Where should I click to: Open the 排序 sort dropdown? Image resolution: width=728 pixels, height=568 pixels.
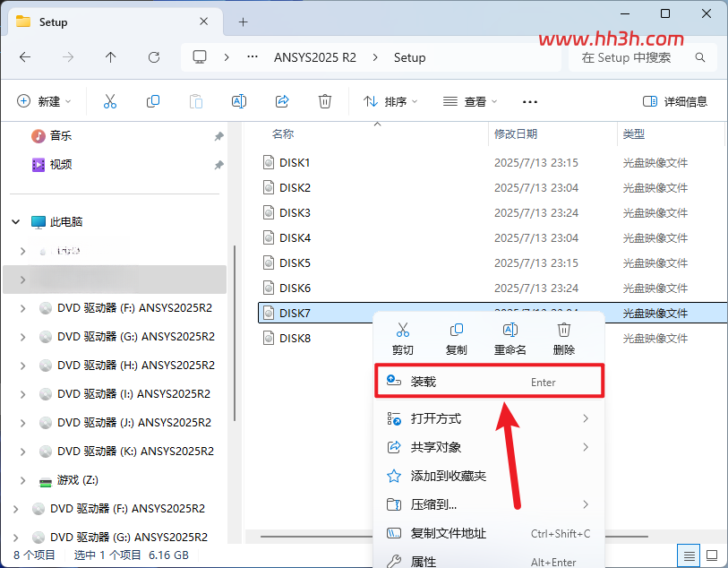click(x=390, y=101)
